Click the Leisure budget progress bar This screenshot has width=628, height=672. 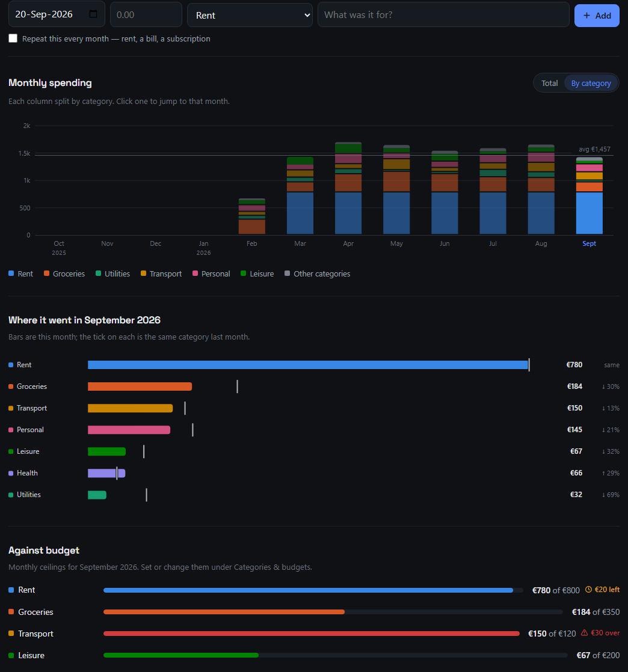click(x=336, y=655)
